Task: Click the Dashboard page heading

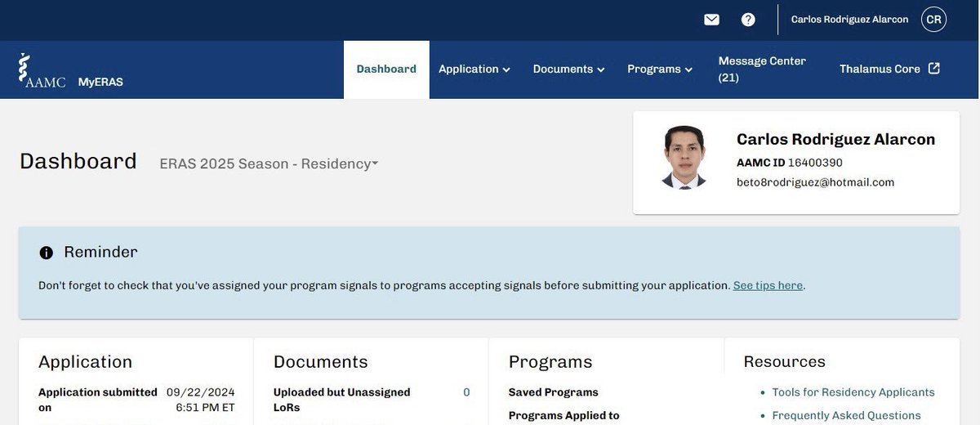Action: (78, 161)
